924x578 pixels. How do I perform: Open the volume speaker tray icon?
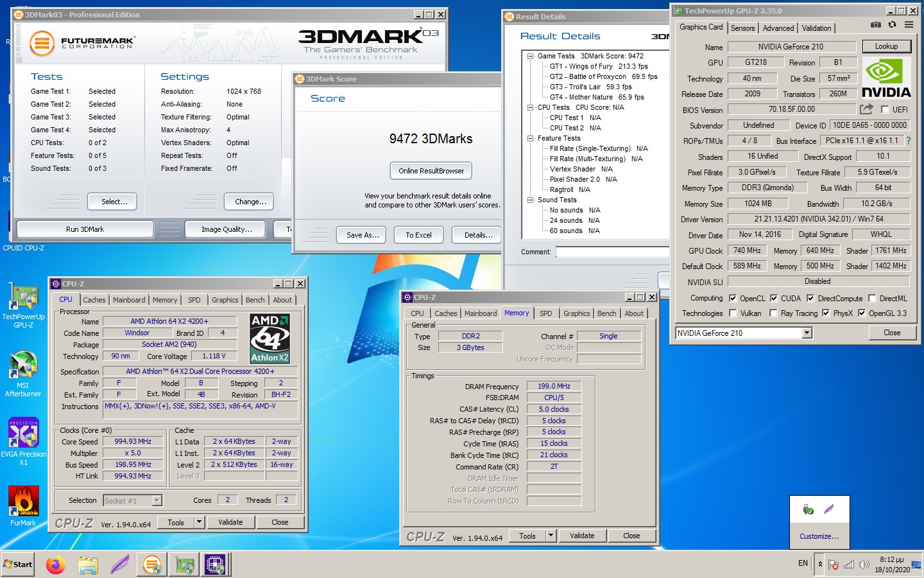tap(864, 565)
